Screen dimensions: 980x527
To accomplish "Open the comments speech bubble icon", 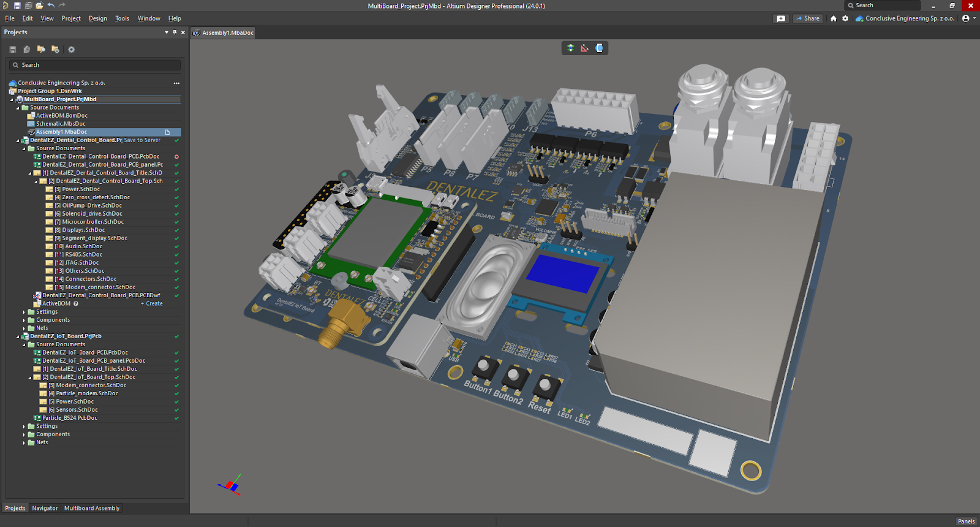I will (x=781, y=18).
